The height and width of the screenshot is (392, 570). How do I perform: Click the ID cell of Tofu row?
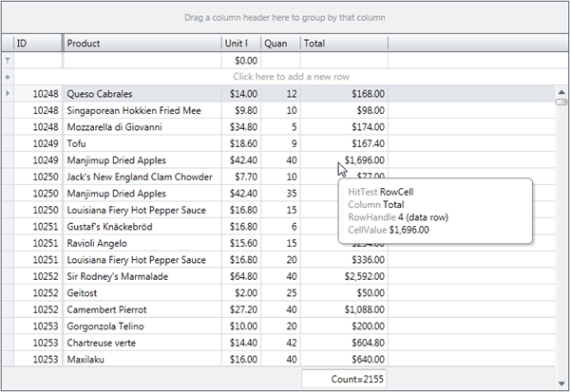(38, 143)
